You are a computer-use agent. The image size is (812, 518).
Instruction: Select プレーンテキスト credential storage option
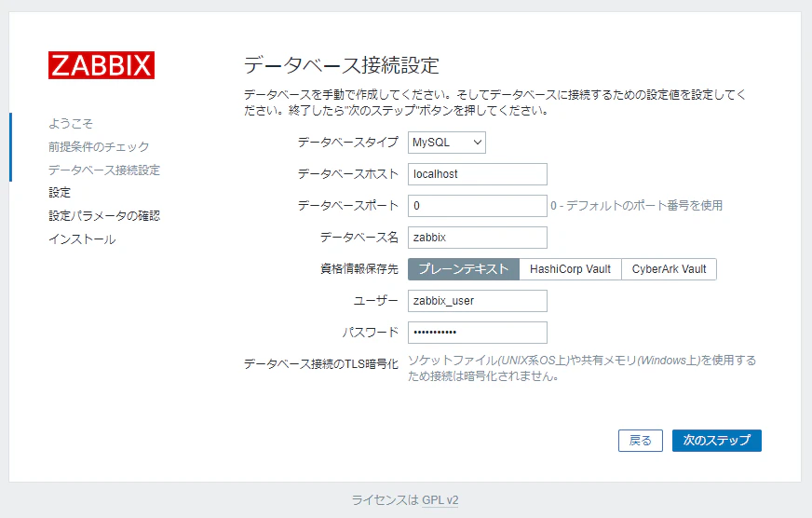click(464, 269)
